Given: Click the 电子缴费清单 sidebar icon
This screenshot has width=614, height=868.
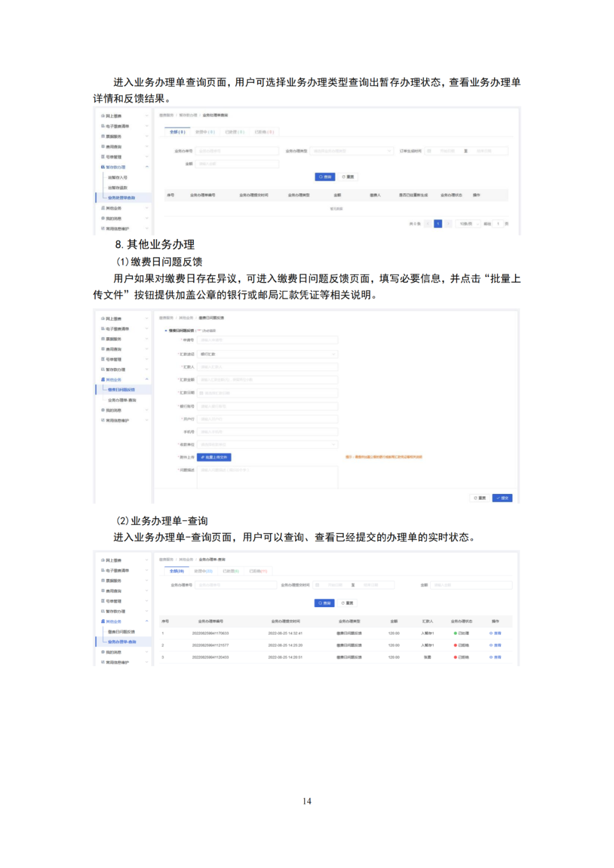Looking at the screenshot, I should [x=103, y=329].
